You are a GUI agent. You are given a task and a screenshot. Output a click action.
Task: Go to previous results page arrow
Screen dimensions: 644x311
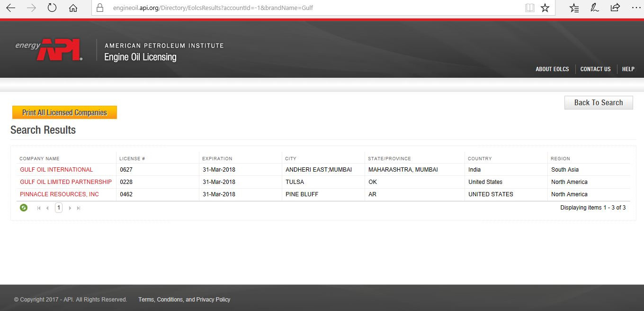47,208
